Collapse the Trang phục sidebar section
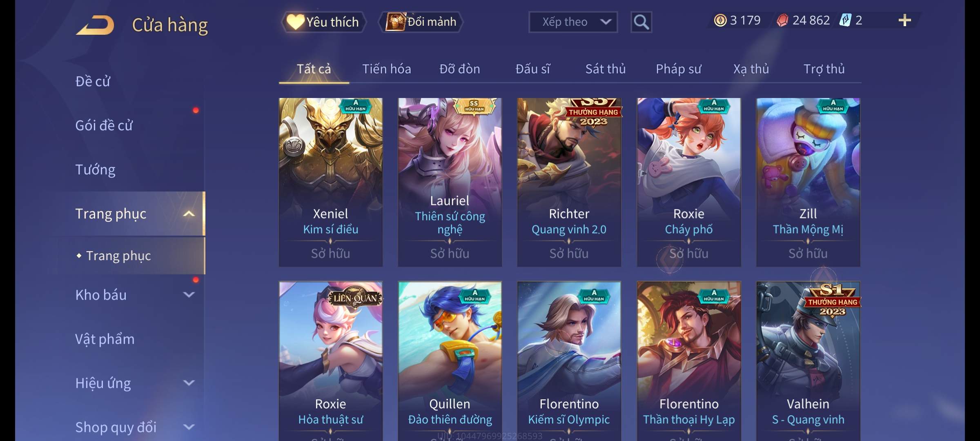 (189, 214)
